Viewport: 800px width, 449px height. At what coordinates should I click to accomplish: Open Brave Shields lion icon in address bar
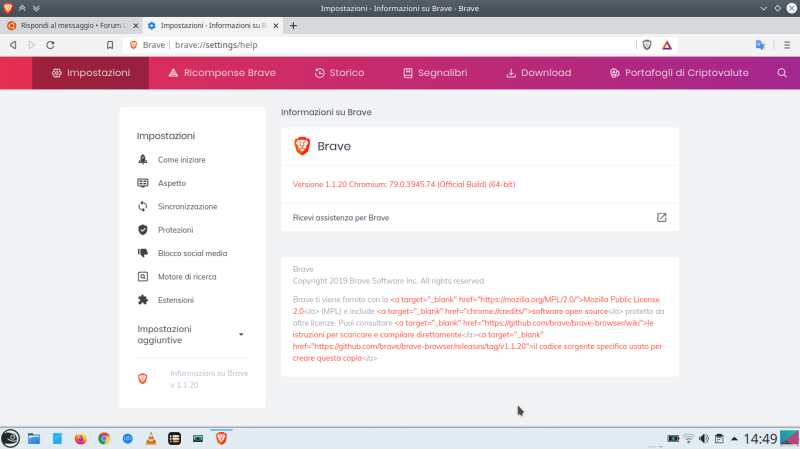click(x=647, y=45)
